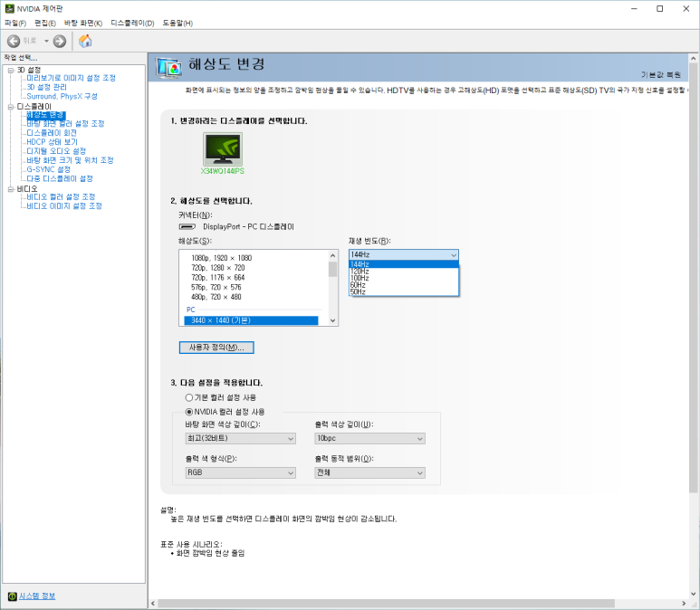Click the system information icon
This screenshot has height=610, width=700.
(12, 596)
